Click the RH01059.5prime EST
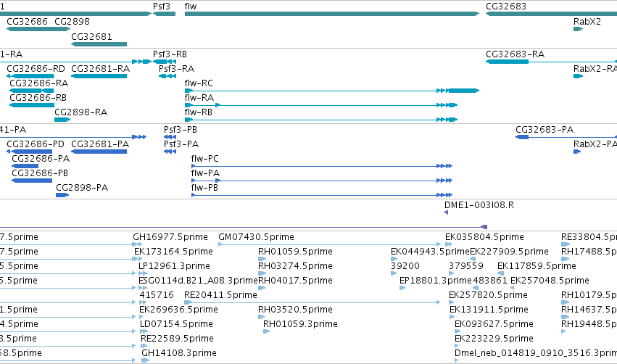Screen dimensions: 617x364 pyautogui.click(x=262, y=259)
